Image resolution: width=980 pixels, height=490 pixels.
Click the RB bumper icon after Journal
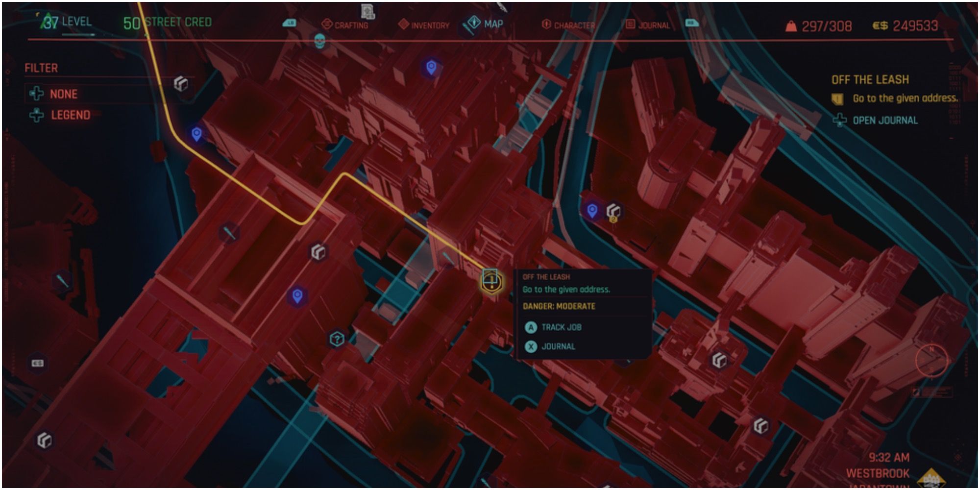pos(691,23)
